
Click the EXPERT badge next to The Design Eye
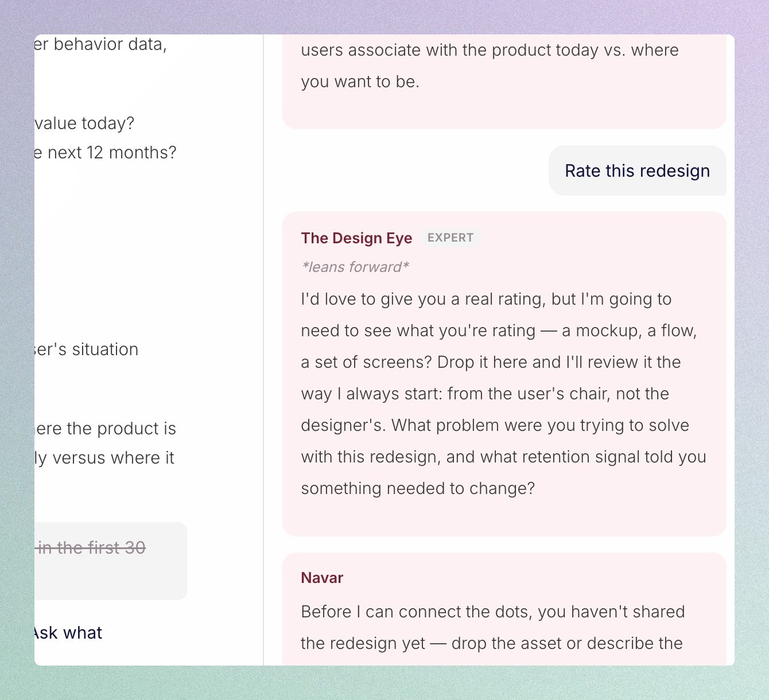click(x=450, y=237)
